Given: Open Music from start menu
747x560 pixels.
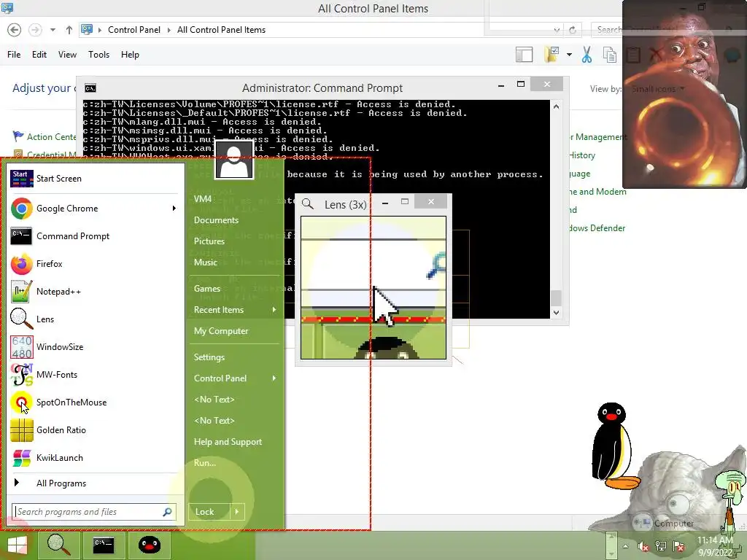Looking at the screenshot, I should tap(205, 262).
